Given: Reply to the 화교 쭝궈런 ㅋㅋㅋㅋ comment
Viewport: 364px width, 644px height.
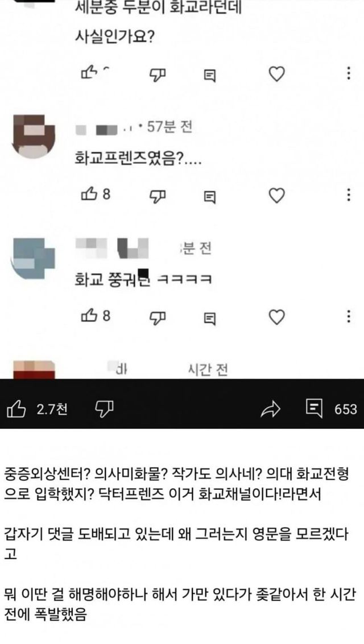Looking at the screenshot, I should pyautogui.click(x=210, y=318).
